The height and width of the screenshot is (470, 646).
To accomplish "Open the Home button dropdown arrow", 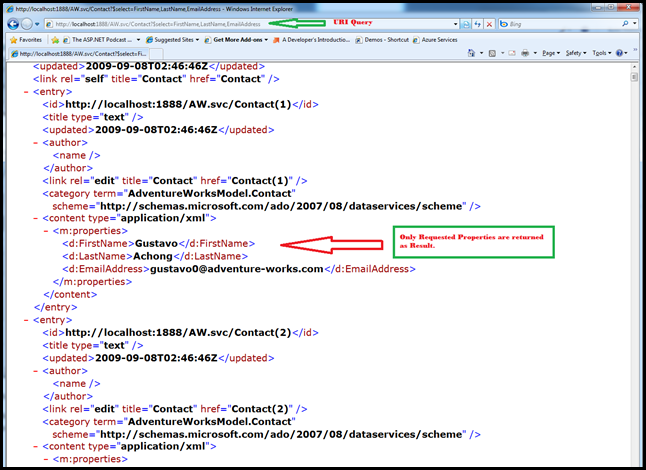I will click(481, 53).
